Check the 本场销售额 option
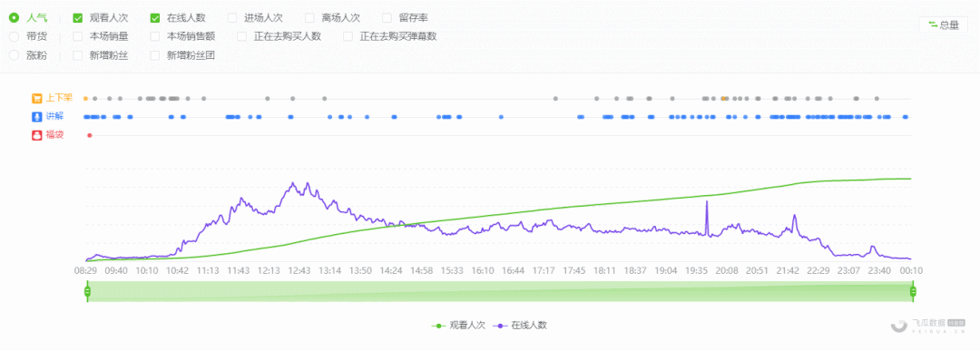The height and width of the screenshot is (351, 980). tap(155, 36)
